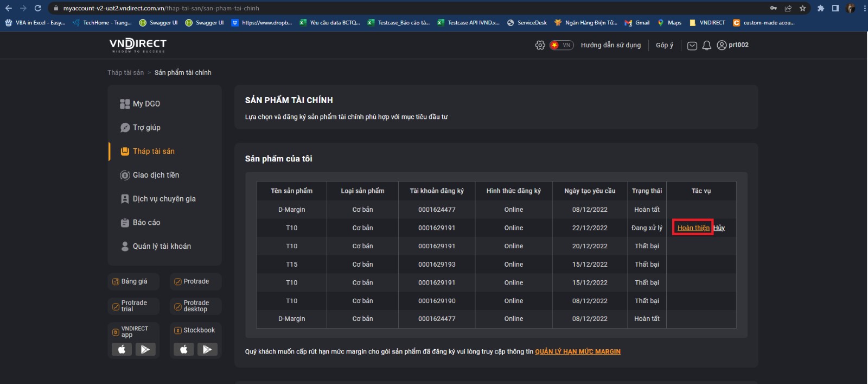Toggle the VN language flag switch

pyautogui.click(x=561, y=45)
